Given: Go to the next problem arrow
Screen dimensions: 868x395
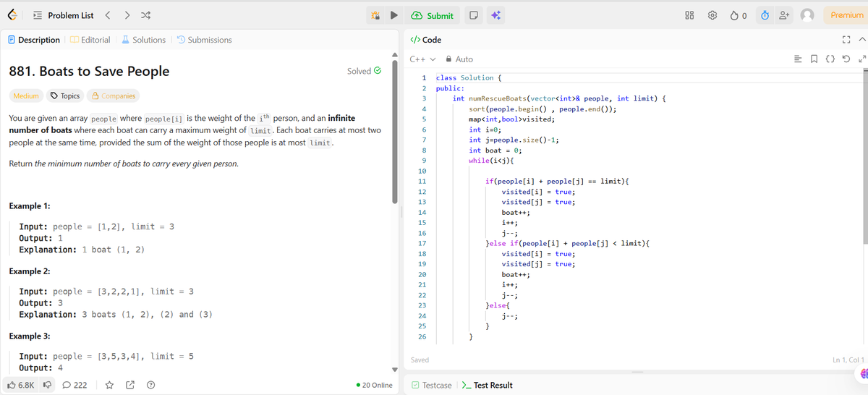Looking at the screenshot, I should [x=126, y=15].
